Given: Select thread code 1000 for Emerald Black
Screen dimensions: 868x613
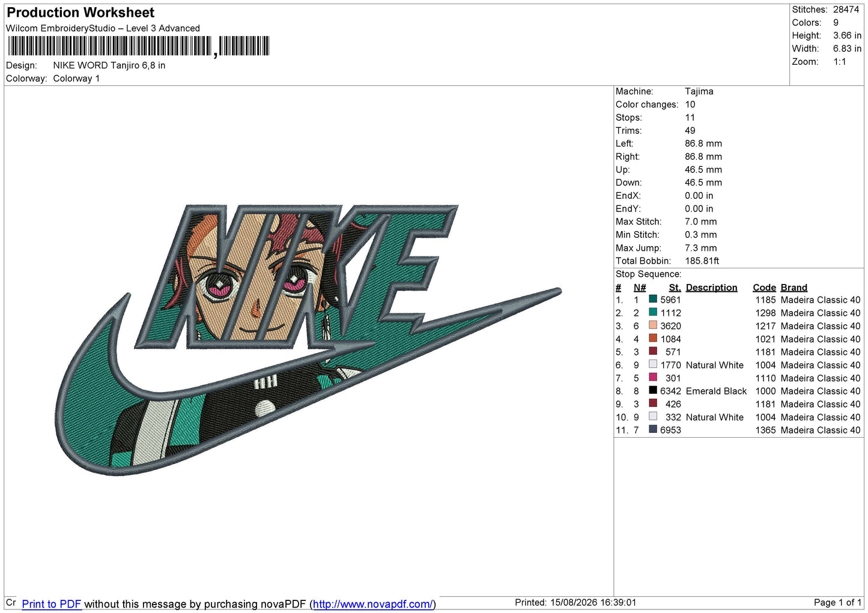Looking at the screenshot, I should 765,391.
